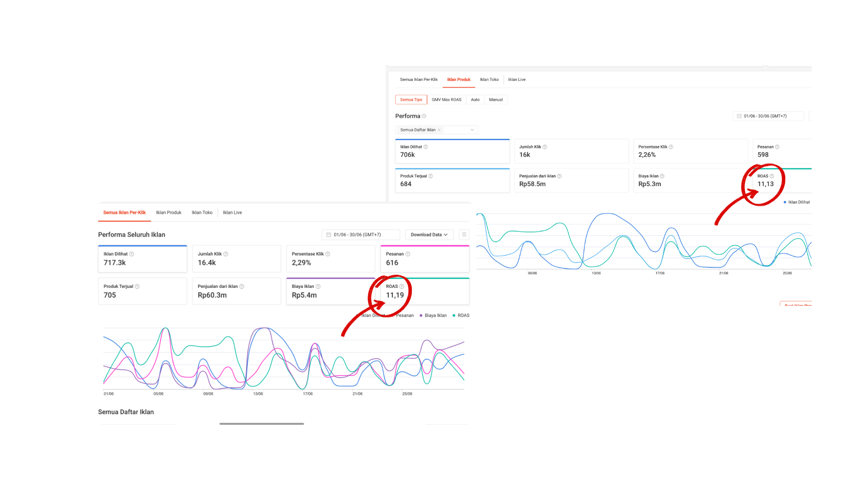The height and width of the screenshot is (488, 868).
Task: Click help icon next to Persentase Klik 2,29%
Action: 328,254
